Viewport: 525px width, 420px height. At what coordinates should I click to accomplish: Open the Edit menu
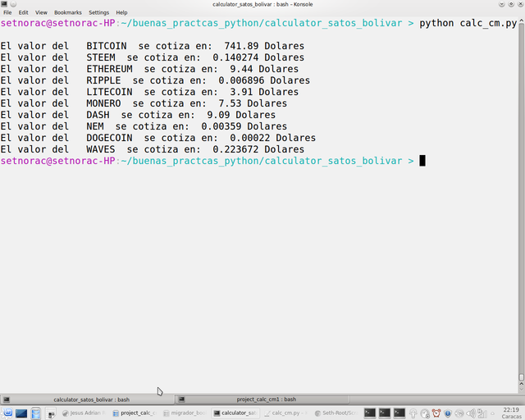tap(23, 12)
